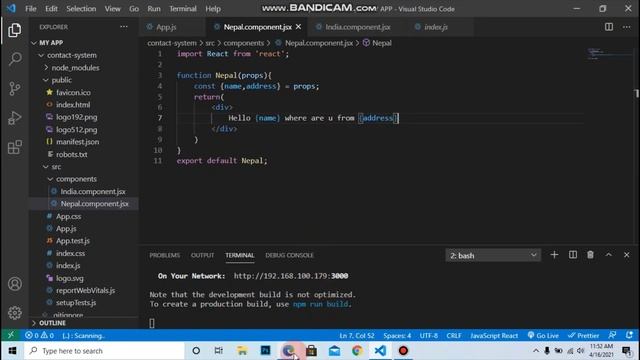Viewport: 640px width, 360px height.
Task: Open File Explorer from the taskbar
Action: [x=242, y=351]
